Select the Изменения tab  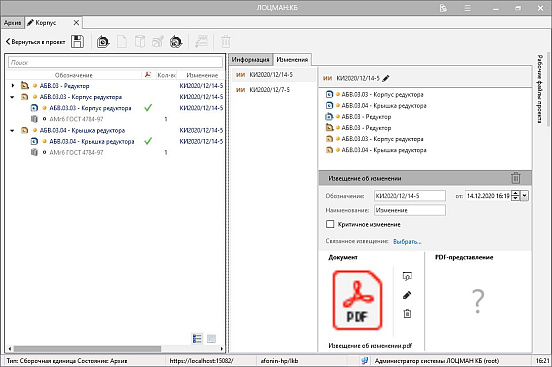coord(292,60)
